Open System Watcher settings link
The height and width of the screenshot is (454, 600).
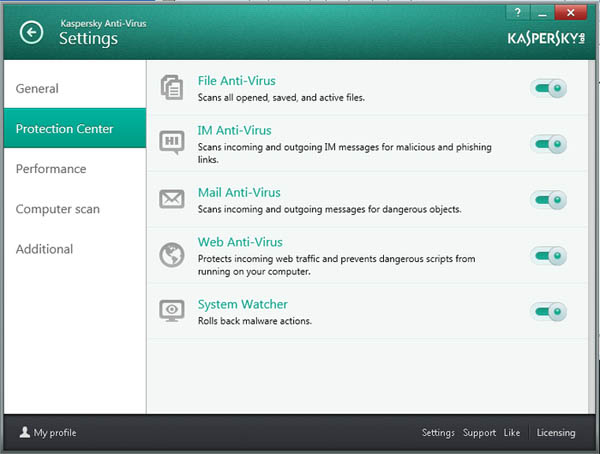243,304
